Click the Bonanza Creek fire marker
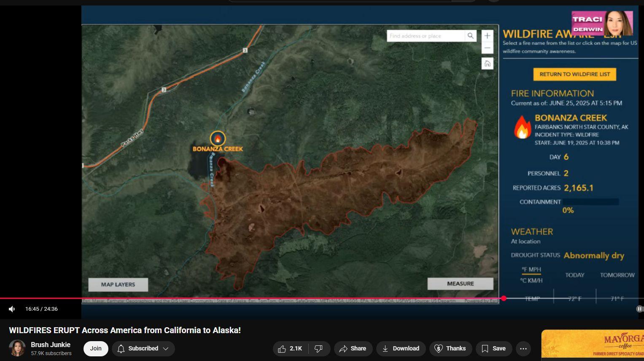644x361 pixels. point(218,138)
